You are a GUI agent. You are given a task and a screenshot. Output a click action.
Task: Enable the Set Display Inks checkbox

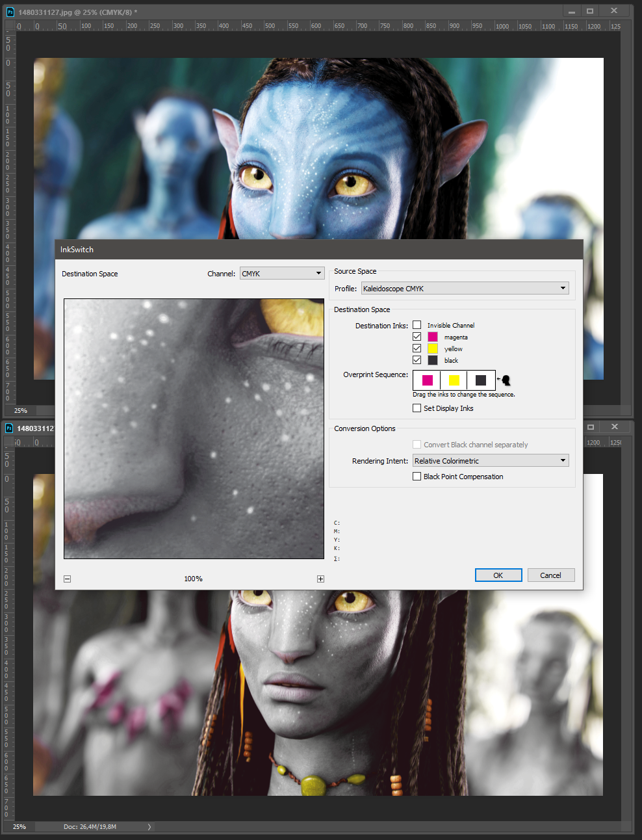417,408
